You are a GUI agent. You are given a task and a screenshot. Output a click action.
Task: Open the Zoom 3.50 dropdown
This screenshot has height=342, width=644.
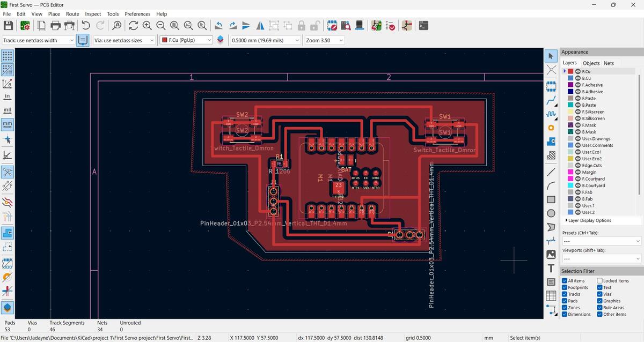324,40
